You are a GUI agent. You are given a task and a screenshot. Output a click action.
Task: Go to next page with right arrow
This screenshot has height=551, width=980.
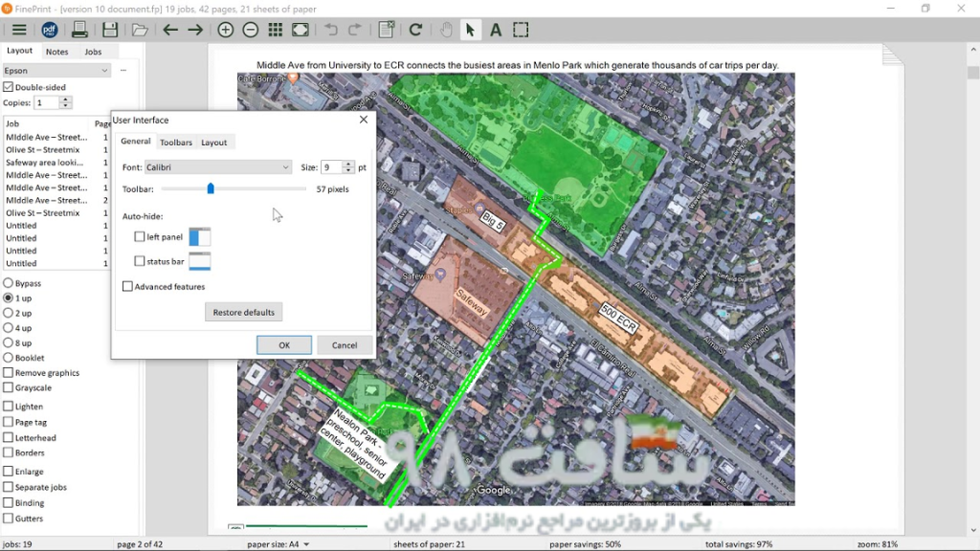(x=195, y=30)
